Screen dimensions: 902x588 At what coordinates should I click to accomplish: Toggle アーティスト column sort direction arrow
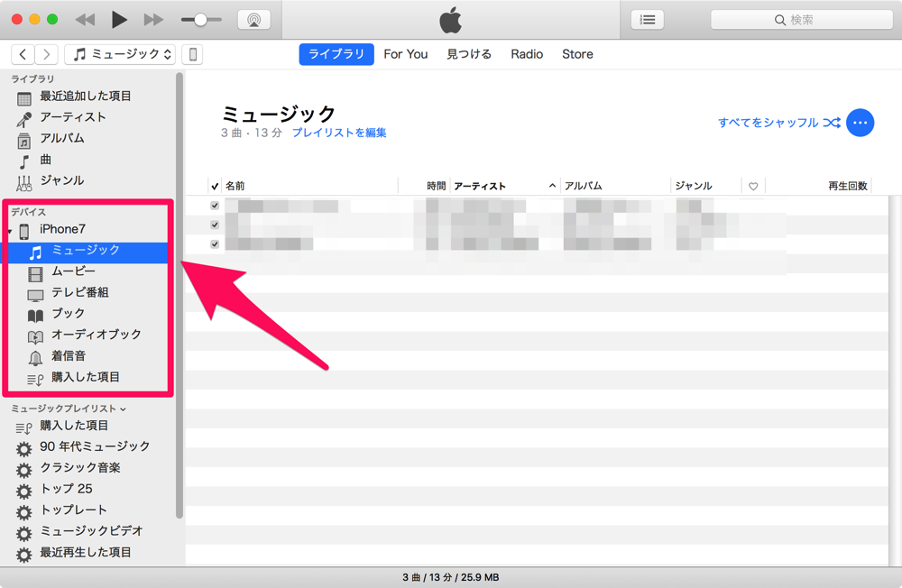[552, 186]
